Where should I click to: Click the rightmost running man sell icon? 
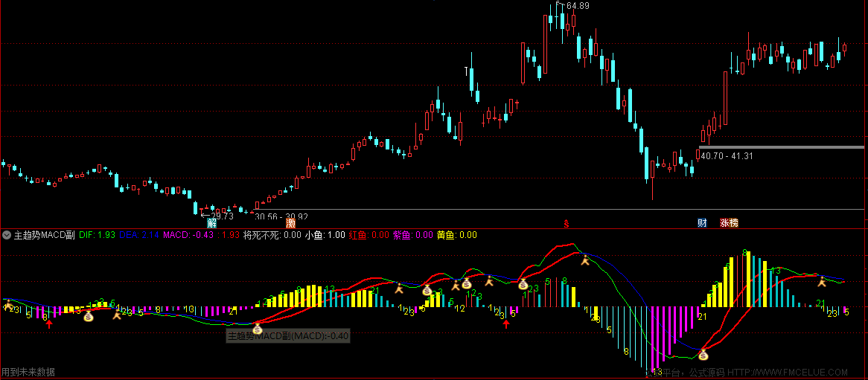pos(822,282)
